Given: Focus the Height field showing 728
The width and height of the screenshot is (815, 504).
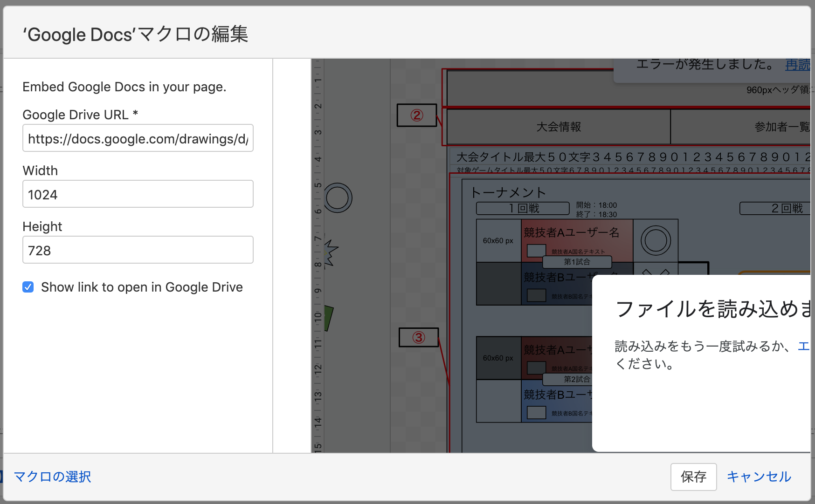Looking at the screenshot, I should click(x=138, y=250).
